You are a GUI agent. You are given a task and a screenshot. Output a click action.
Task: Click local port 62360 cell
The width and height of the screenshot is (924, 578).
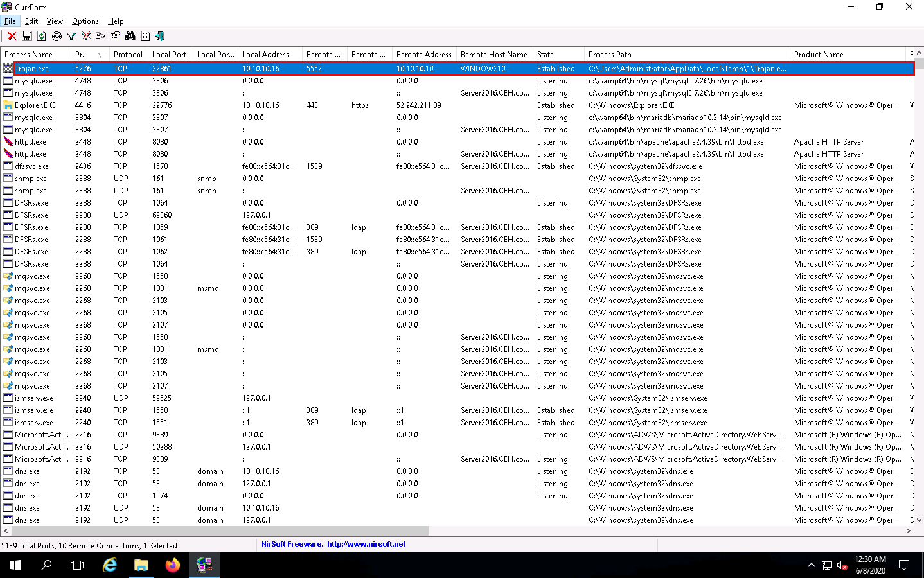[162, 215]
